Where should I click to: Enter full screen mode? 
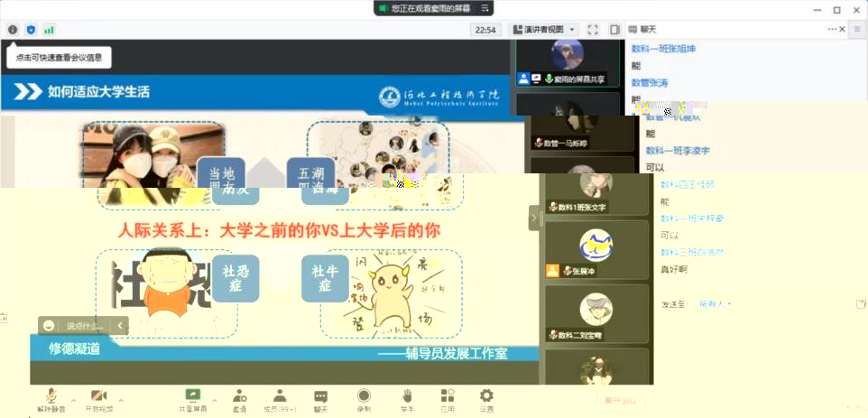(594, 30)
